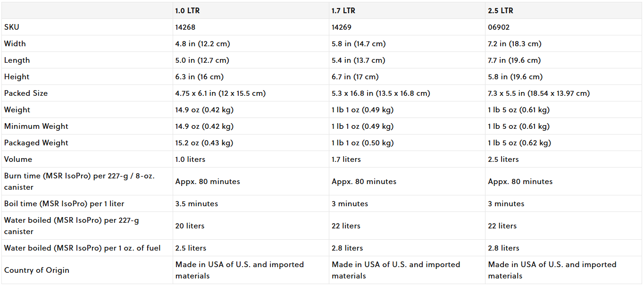Click the SKU value 06902
This screenshot has width=644, height=286.
pos(499,27)
